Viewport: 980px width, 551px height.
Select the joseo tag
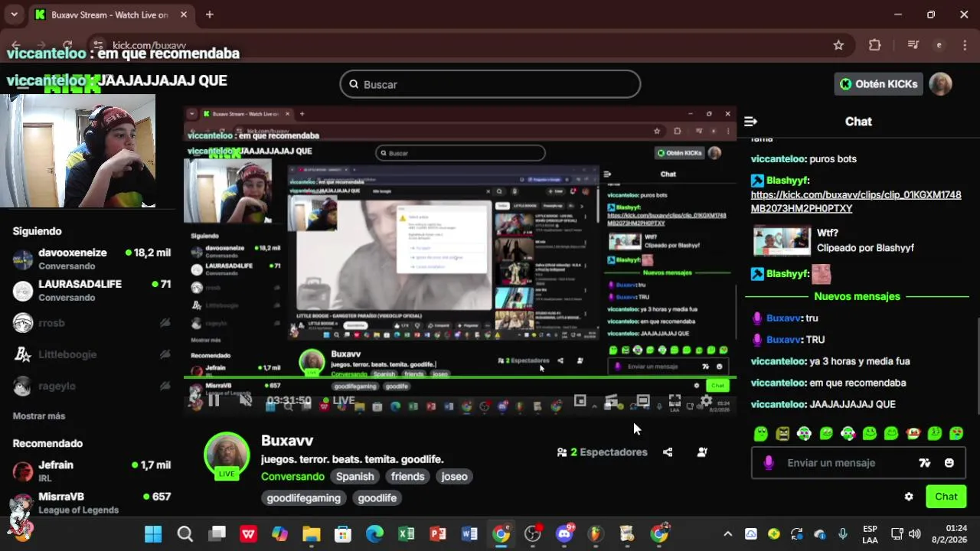click(454, 476)
